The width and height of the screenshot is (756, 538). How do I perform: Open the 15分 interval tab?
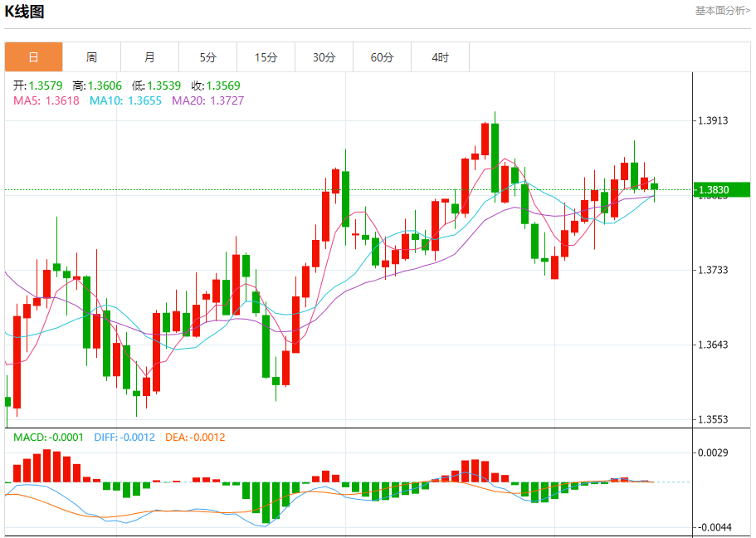click(266, 57)
